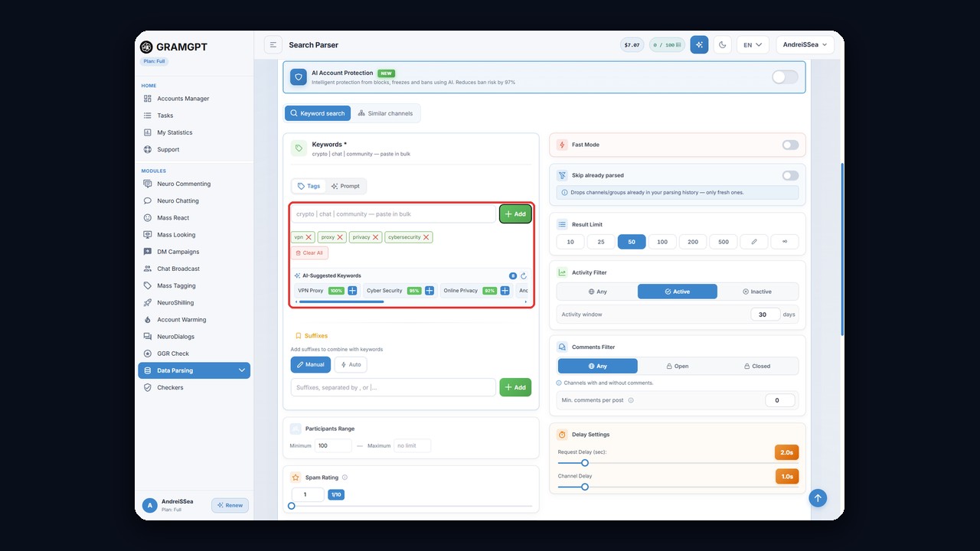Open the AndreiSSea account dropdown

click(805, 45)
